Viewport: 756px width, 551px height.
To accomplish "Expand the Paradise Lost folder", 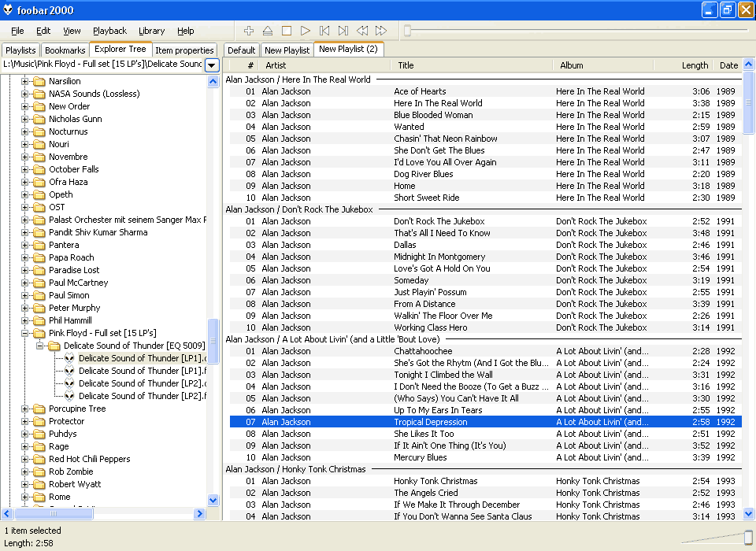I will [x=24, y=270].
